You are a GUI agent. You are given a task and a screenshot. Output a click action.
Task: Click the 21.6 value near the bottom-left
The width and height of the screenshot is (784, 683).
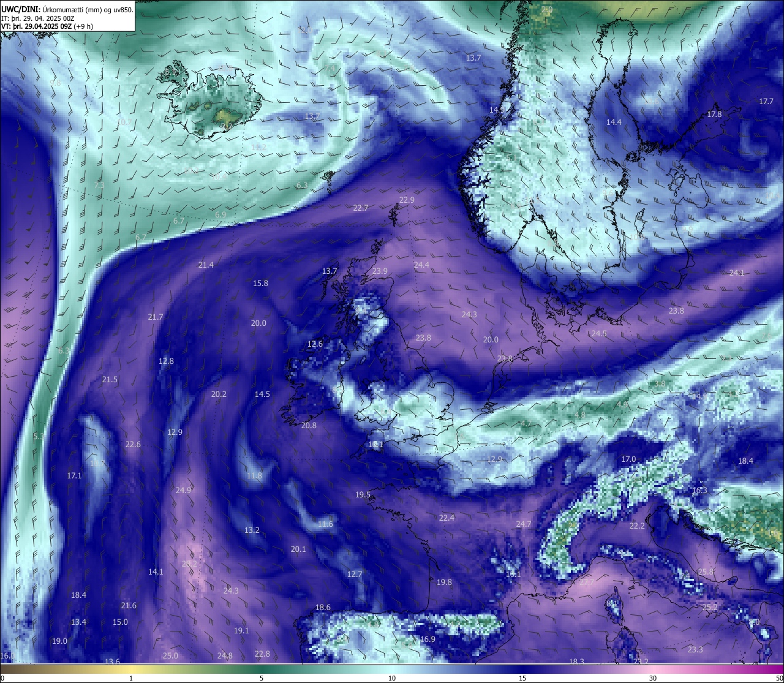[129, 606]
